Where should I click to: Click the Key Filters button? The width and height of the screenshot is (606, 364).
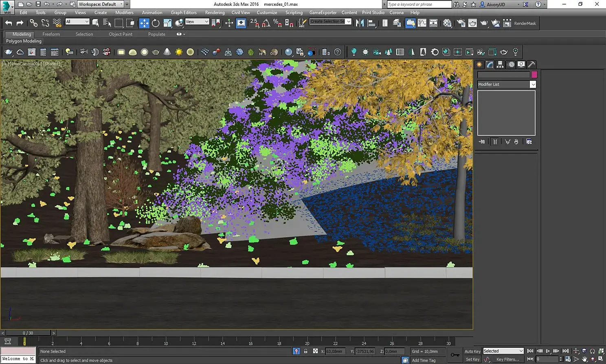pyautogui.click(x=507, y=360)
